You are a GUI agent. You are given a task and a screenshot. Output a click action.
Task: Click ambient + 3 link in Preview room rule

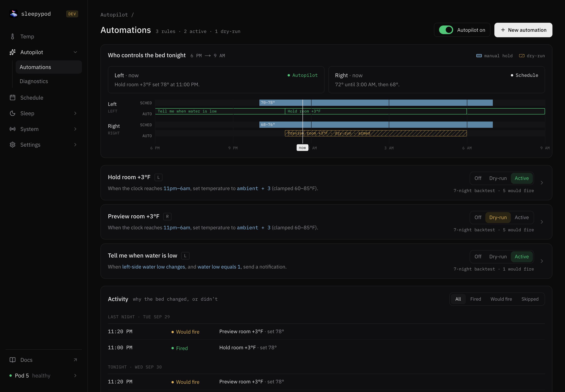click(x=253, y=228)
